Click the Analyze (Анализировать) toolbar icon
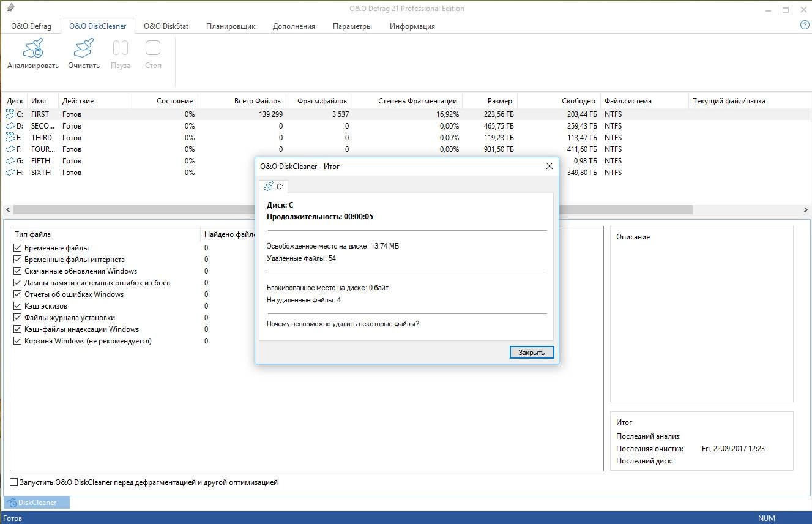The width and height of the screenshot is (812, 524). 33,48
